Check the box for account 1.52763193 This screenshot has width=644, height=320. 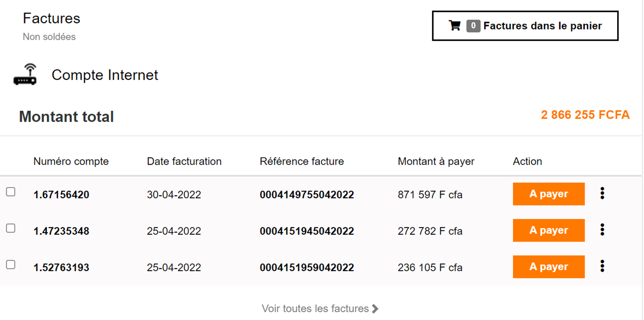(x=11, y=265)
